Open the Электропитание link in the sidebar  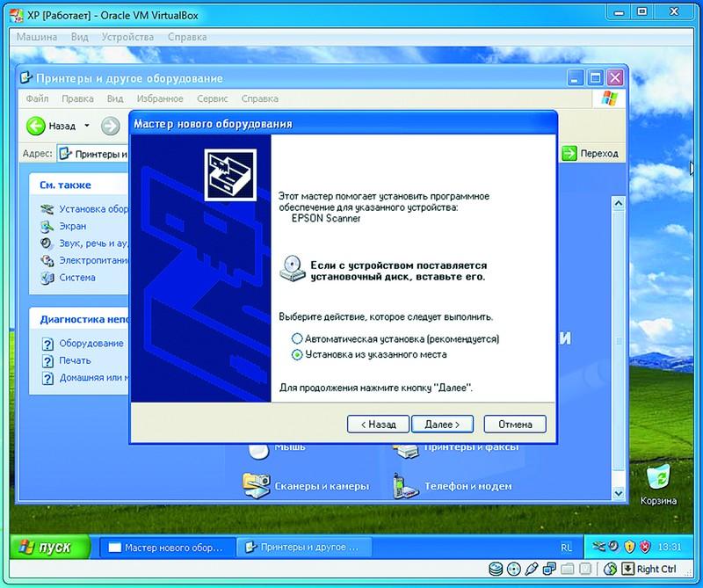(x=94, y=260)
